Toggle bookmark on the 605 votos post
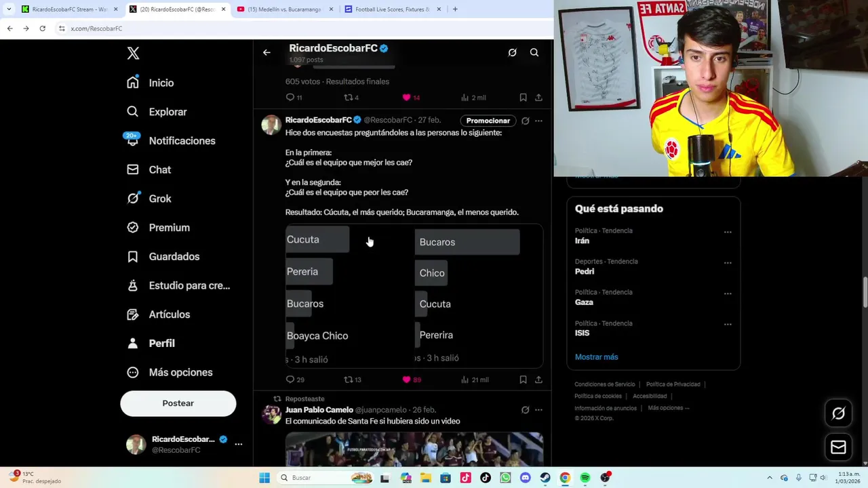Image resolution: width=868 pixels, height=488 pixels. pos(523,98)
